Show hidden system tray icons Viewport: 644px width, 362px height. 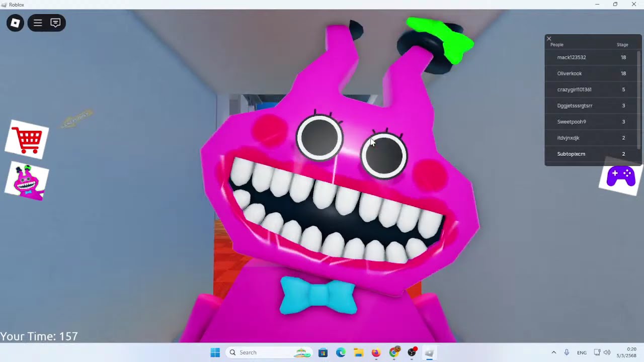554,352
